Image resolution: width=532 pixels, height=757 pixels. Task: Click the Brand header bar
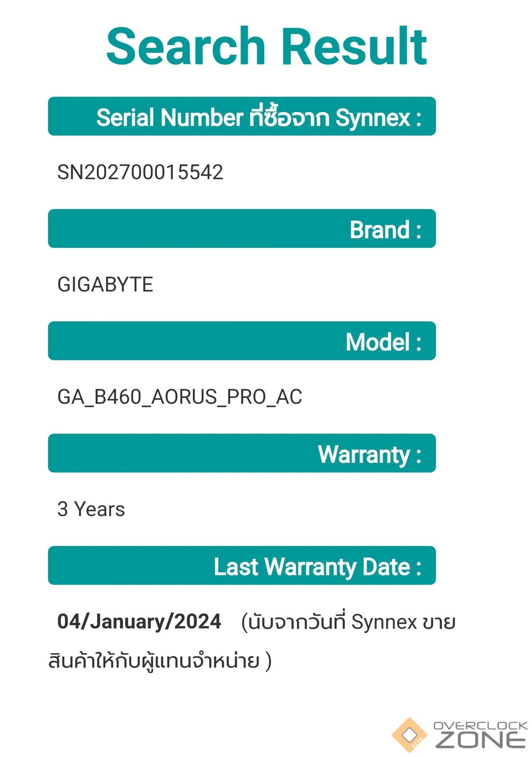242,229
